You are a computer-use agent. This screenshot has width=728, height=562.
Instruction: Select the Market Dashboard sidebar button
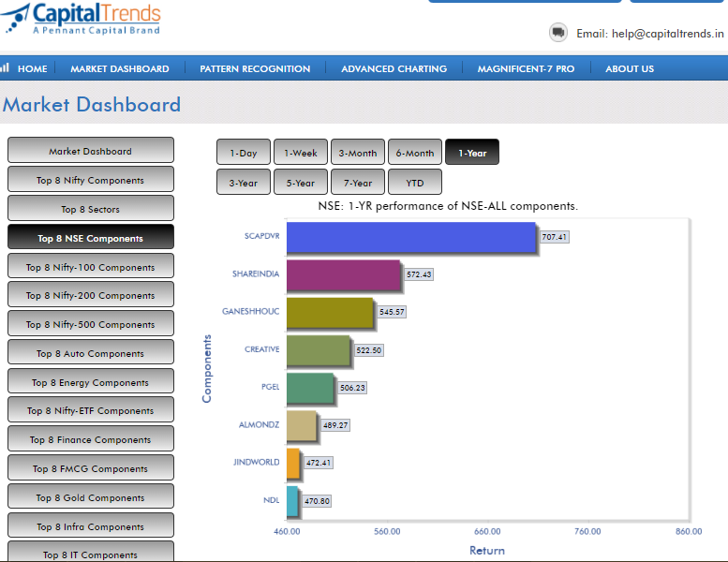coord(91,151)
